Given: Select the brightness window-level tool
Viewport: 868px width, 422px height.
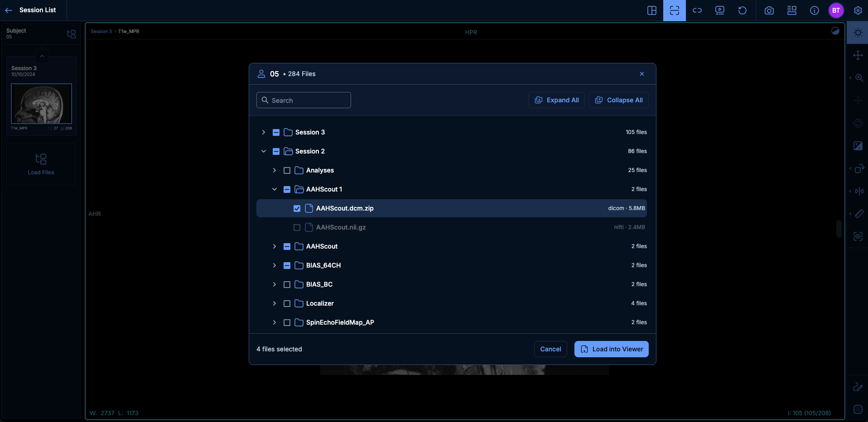Looking at the screenshot, I should coord(858,33).
